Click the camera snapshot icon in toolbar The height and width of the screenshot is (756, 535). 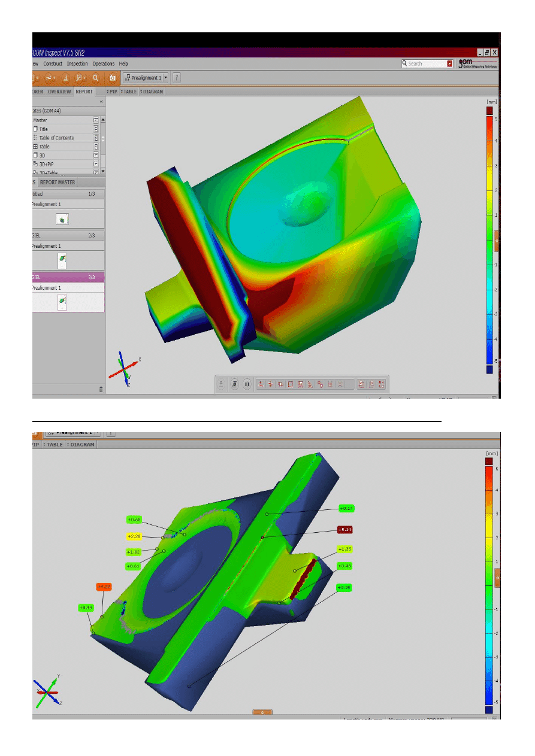112,78
